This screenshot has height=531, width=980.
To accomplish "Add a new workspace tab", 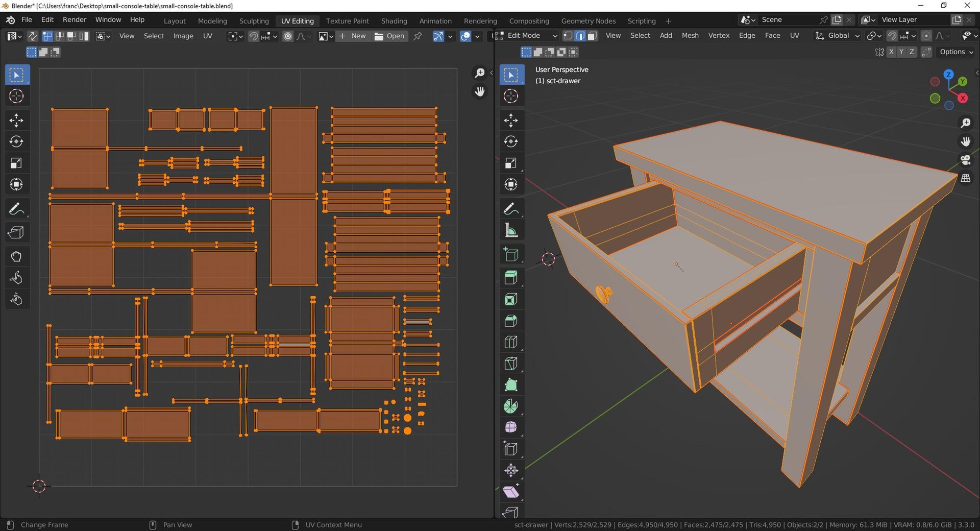I will click(x=668, y=21).
